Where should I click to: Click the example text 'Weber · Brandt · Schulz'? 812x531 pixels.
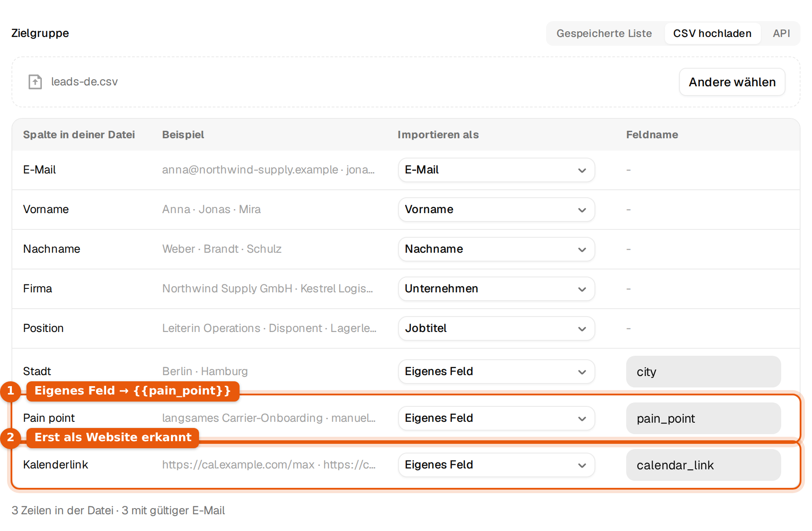click(x=221, y=249)
